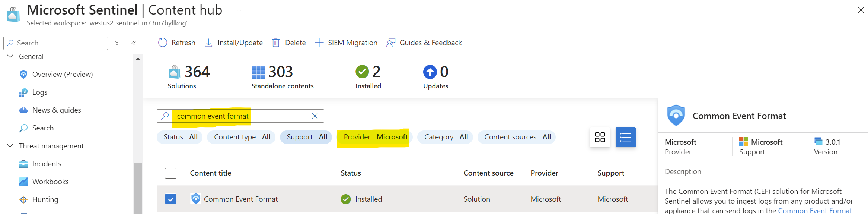This screenshot has height=214, width=868.
Task: Open SIEM Migration from toolbar
Action: [x=346, y=43]
